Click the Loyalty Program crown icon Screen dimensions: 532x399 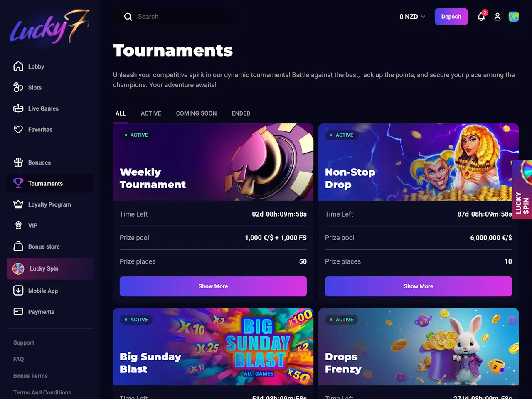point(18,204)
